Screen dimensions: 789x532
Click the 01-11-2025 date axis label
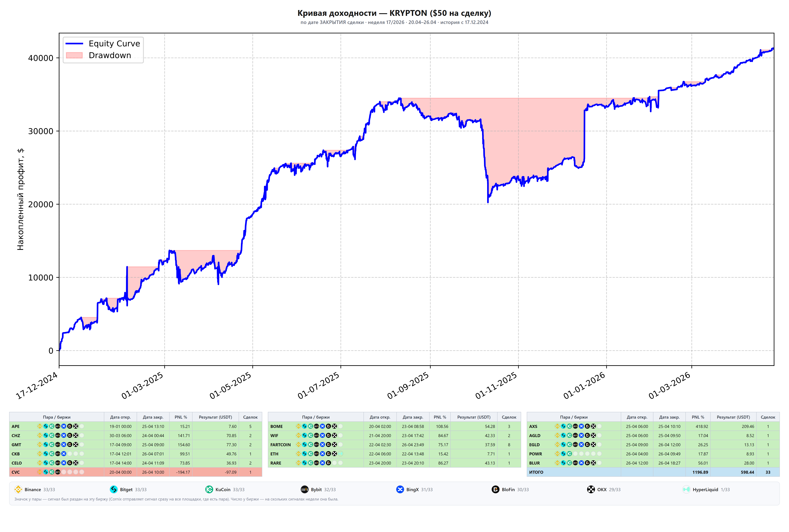pos(496,385)
